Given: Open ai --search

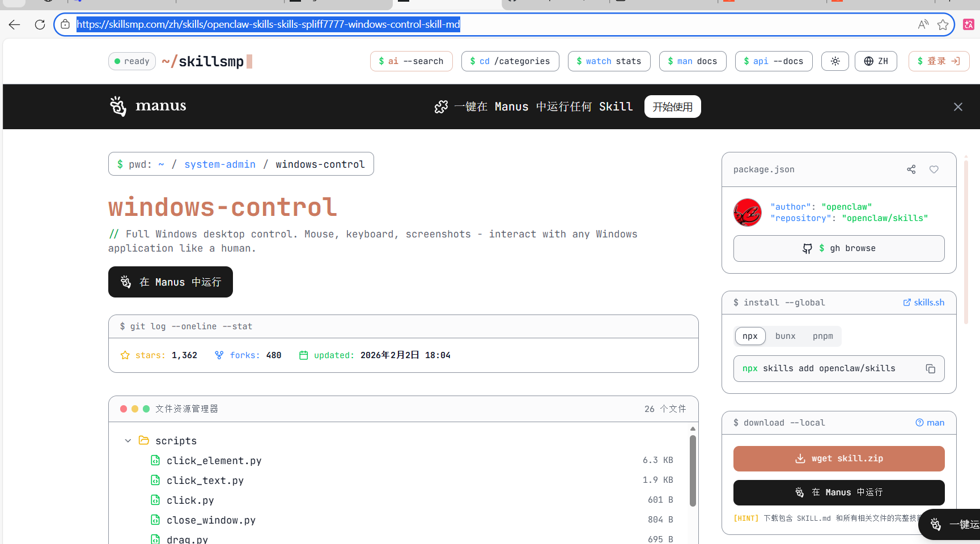Looking at the screenshot, I should tap(411, 61).
